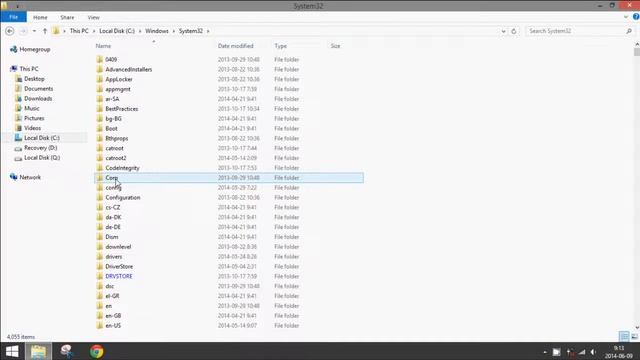Launch Google Chrome from taskbar
The height and width of the screenshot is (360, 640).
pyautogui.click(x=97, y=351)
